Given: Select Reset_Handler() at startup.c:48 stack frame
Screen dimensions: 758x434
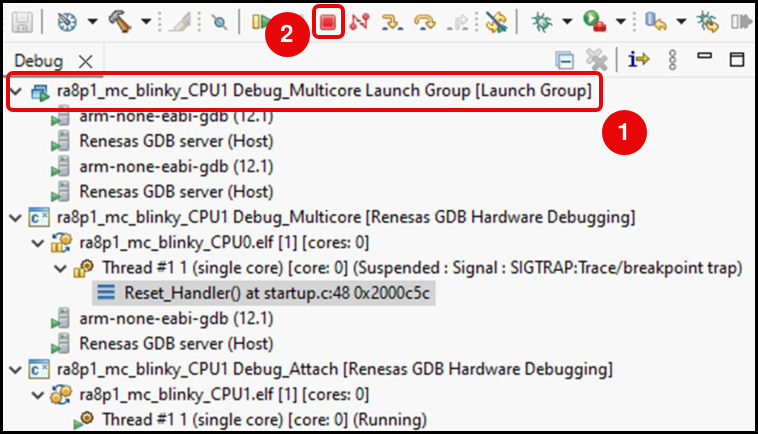Looking at the screenshot, I should 277,293.
